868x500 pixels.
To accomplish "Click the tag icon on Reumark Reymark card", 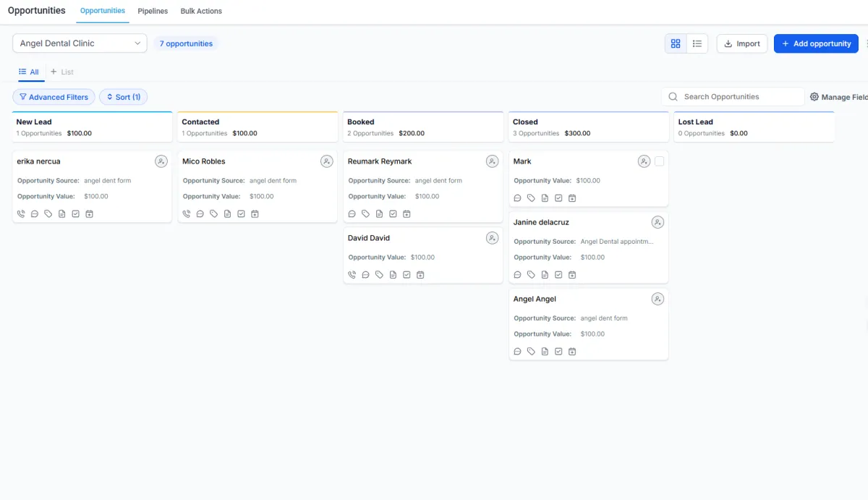I will point(365,214).
